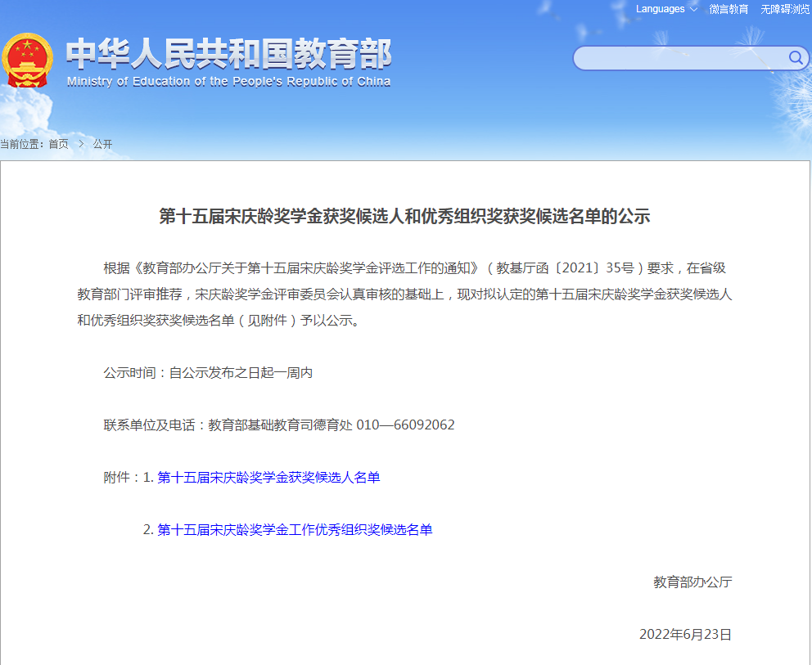Viewport: 812px width, 665px height.
Task: Click the English Ministry of Education subtitle
Action: click(228, 82)
